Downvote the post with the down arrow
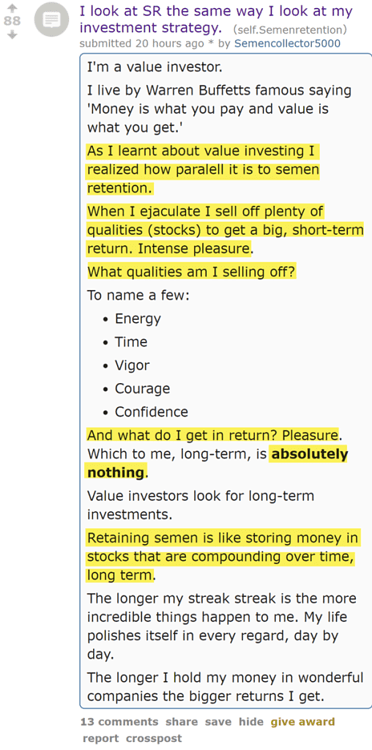 pyautogui.click(x=12, y=35)
